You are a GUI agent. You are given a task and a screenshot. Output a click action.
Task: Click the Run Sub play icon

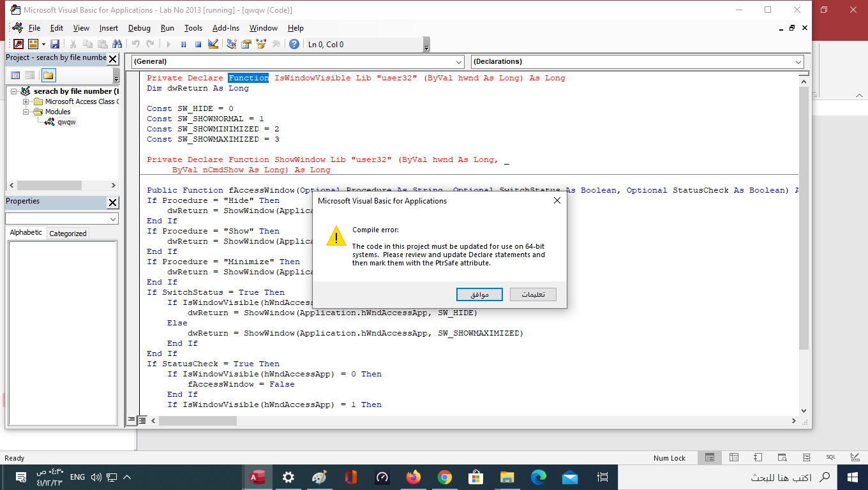[x=168, y=44]
